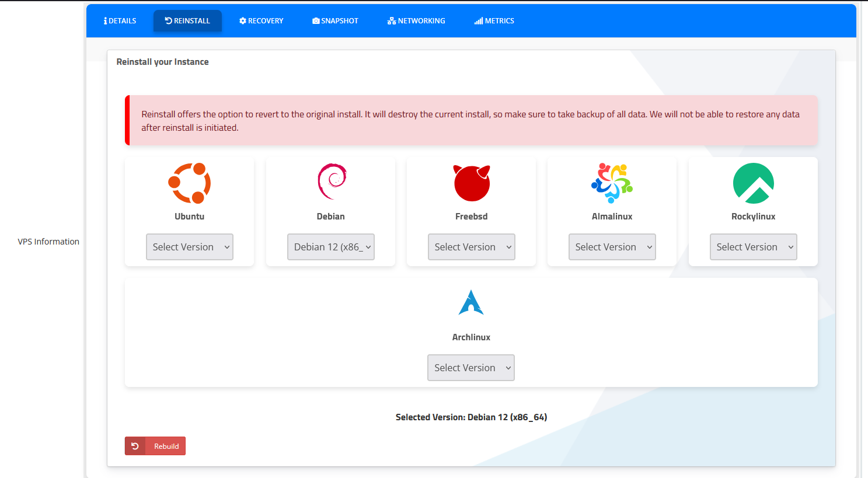The height and width of the screenshot is (478, 868).
Task: Click the Arch Linux blue logo
Action: 471,302
